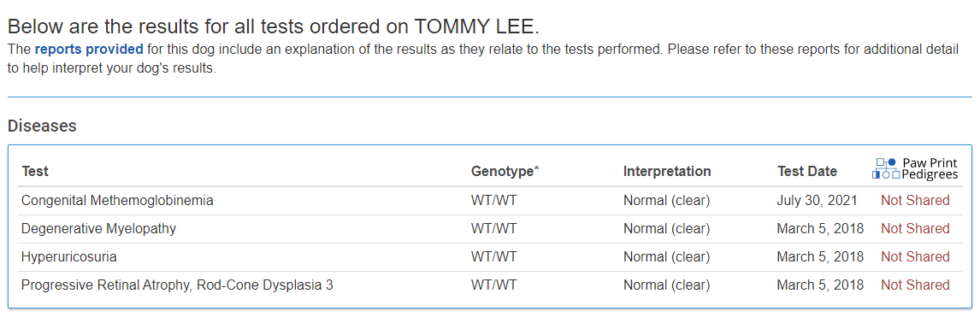This screenshot has width=980, height=323.
Task: Click Not Shared for Congenital Methemoglobinemia
Action: pyautogui.click(x=915, y=201)
